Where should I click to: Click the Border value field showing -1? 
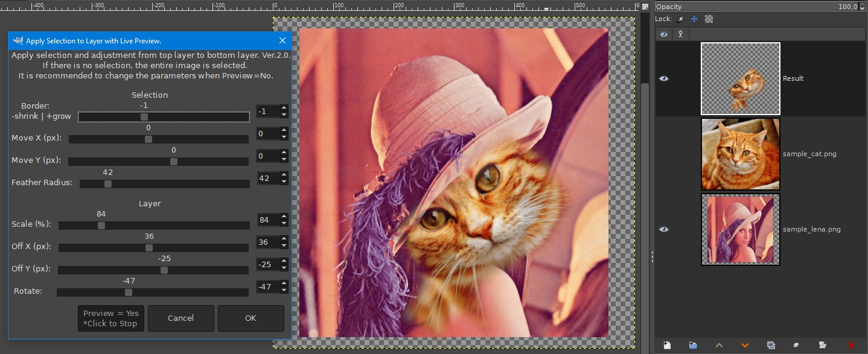tap(268, 112)
